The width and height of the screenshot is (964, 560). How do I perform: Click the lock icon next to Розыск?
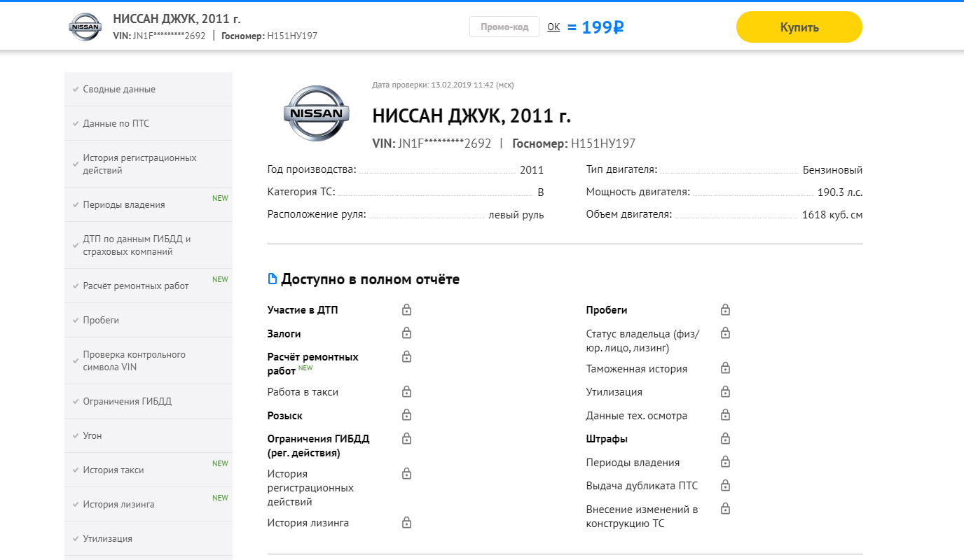pyautogui.click(x=406, y=415)
